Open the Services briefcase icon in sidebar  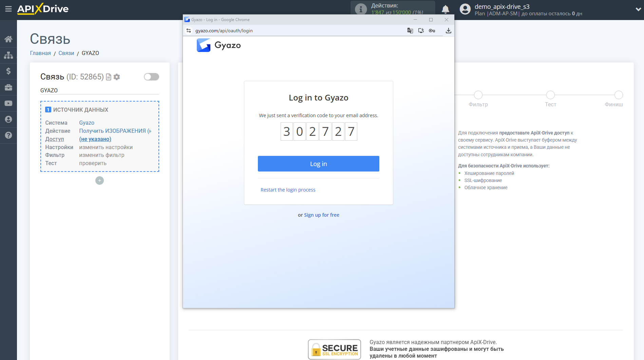coord(8,87)
